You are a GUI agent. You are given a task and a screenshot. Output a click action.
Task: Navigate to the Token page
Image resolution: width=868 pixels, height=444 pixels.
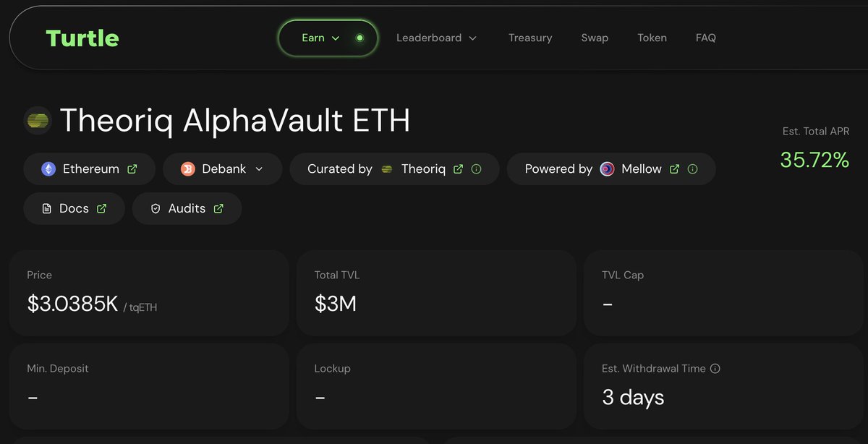[652, 38]
